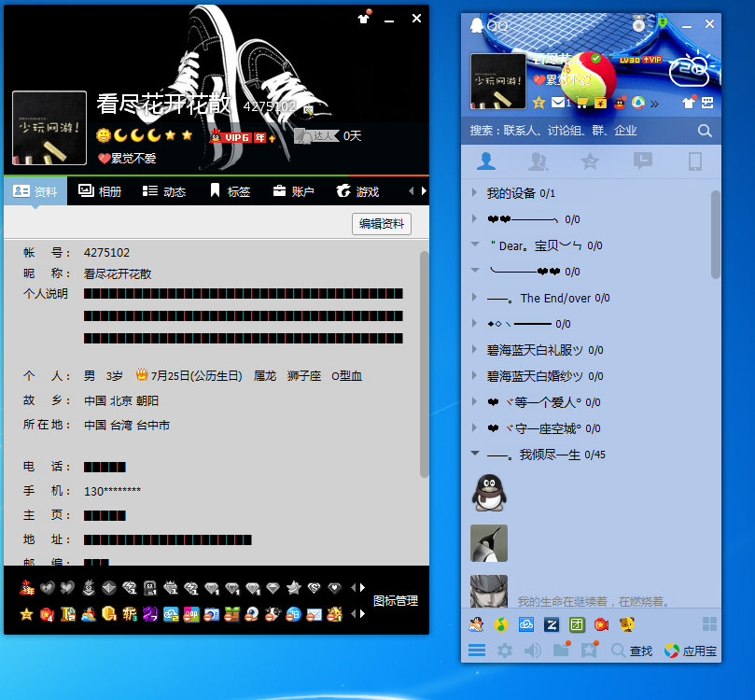Switch to the Groups tab

coord(538,161)
